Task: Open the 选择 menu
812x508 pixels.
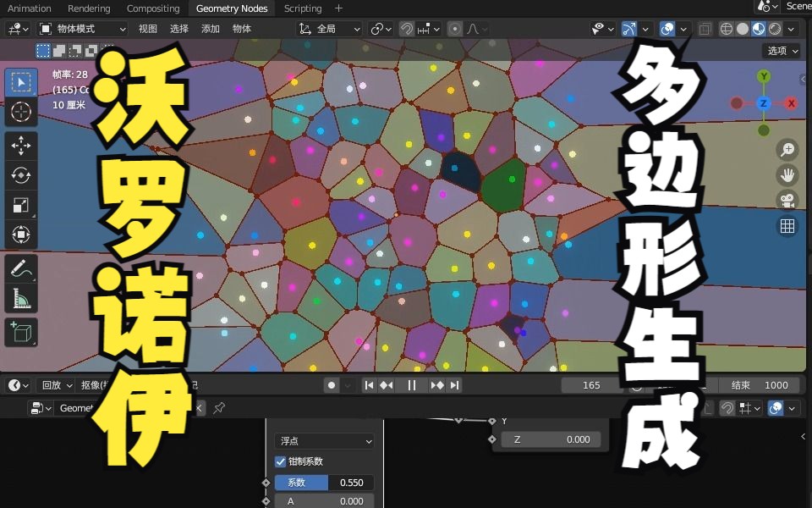Action: [179, 29]
